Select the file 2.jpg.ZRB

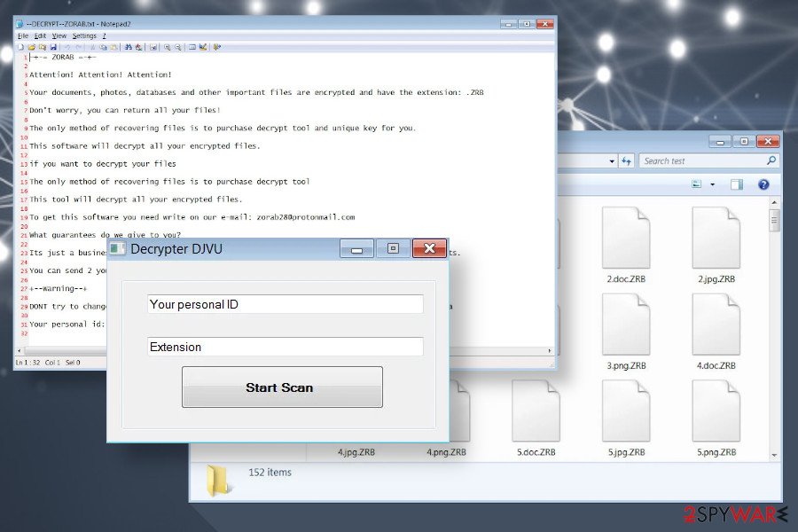point(716,245)
